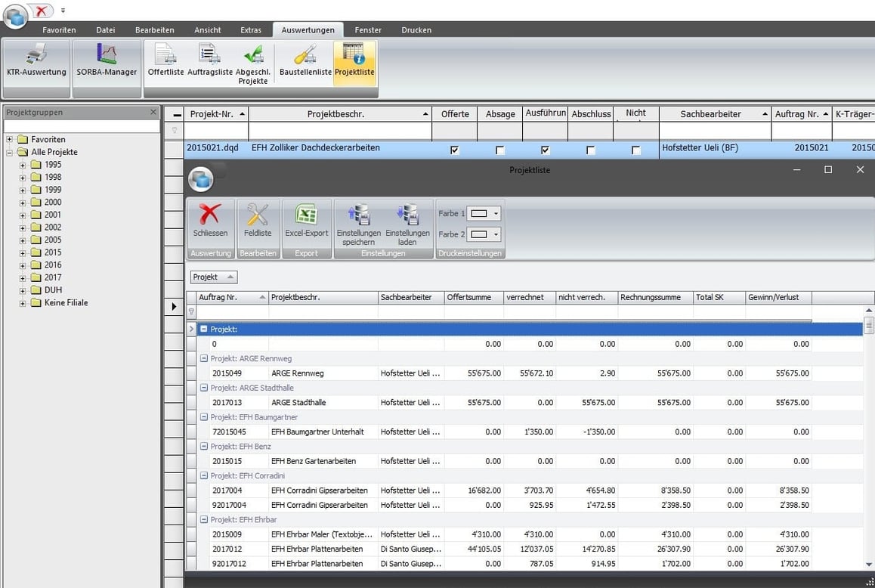This screenshot has width=875, height=588.
Task: Select the project row 2015021.dqd
Action: tap(529, 149)
